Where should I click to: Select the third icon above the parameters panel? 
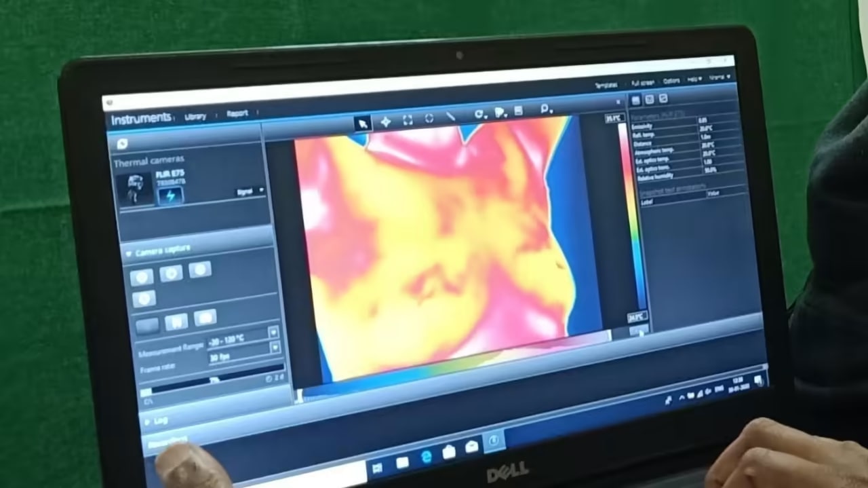[663, 98]
